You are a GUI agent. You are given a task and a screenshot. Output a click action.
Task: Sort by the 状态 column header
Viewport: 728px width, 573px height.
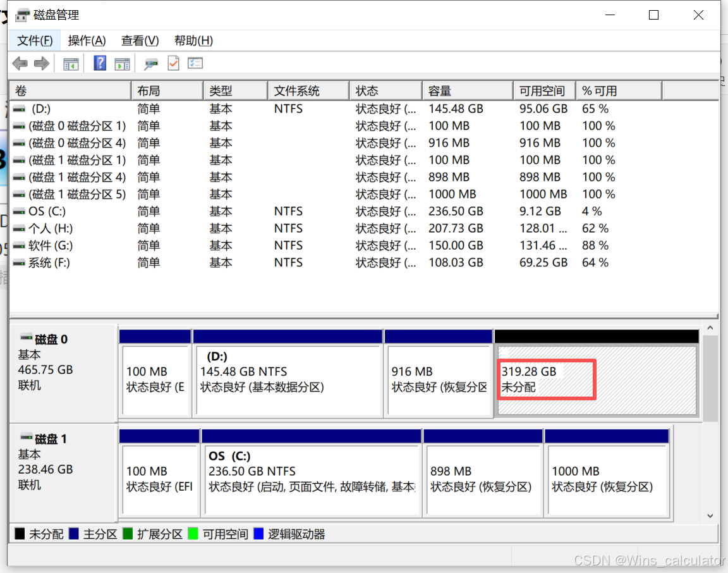pos(386,90)
